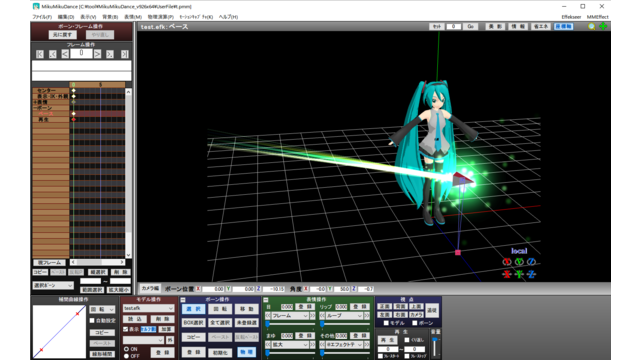Image resolution: width=640 pixels, height=360 pixels.
Task: Click the 初期化 reset button in bone panel
Action: tap(220, 352)
